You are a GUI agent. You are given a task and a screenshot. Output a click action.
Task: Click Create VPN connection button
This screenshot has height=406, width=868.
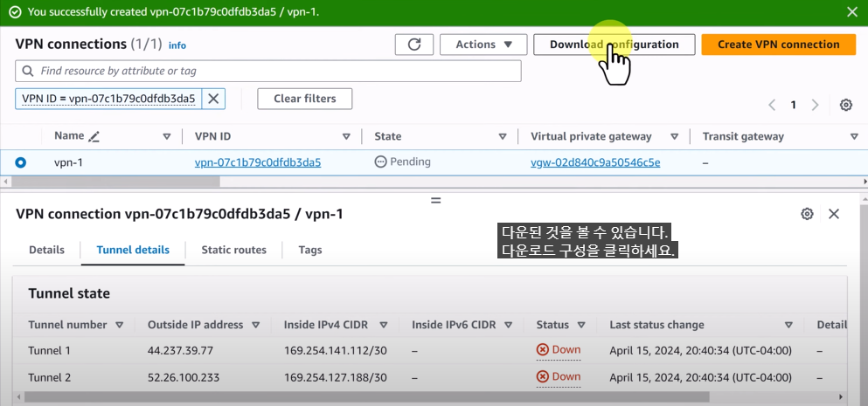point(778,45)
